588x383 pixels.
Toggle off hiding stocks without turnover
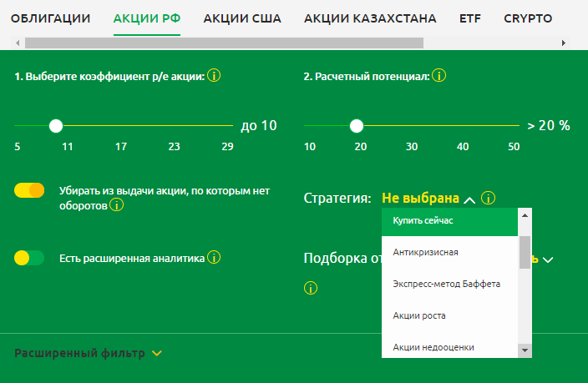(29, 190)
